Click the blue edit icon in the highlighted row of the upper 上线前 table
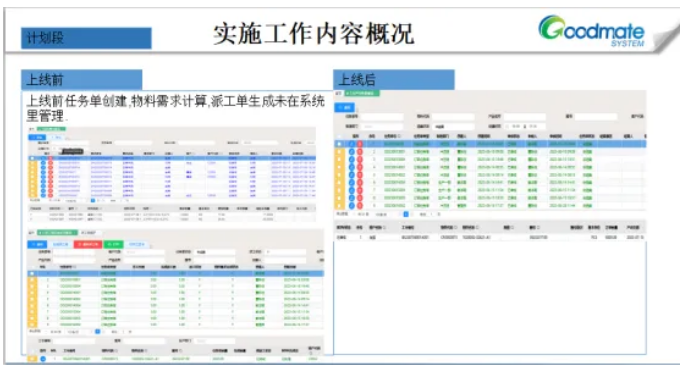Image resolution: width=680 pixels, height=370 pixels. coord(43,158)
